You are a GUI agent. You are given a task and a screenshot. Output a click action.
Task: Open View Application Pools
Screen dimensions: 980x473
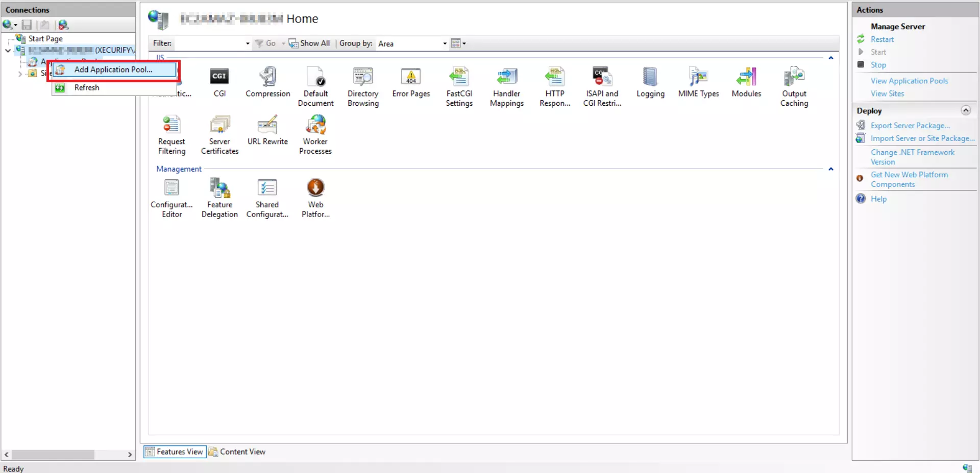pos(909,80)
